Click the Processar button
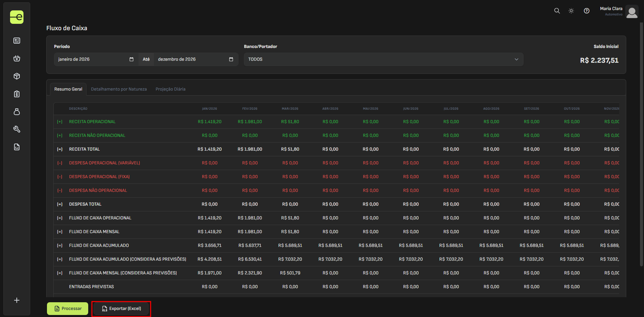 [x=68, y=309]
